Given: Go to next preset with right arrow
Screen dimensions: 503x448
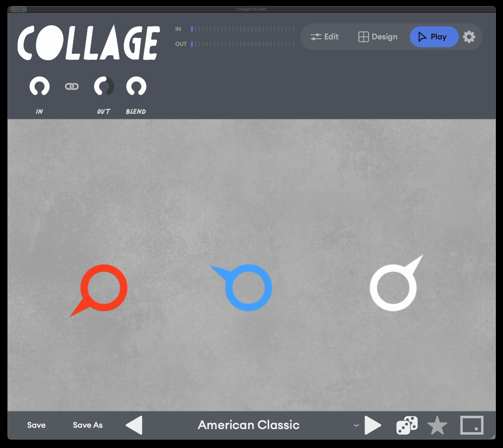Looking at the screenshot, I should (x=373, y=425).
